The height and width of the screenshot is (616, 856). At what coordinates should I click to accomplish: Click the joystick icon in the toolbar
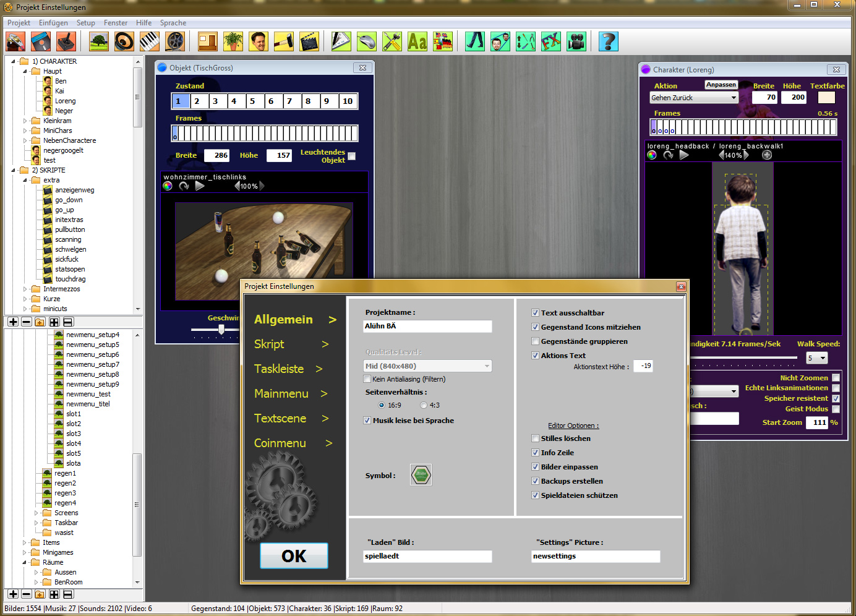pos(66,41)
